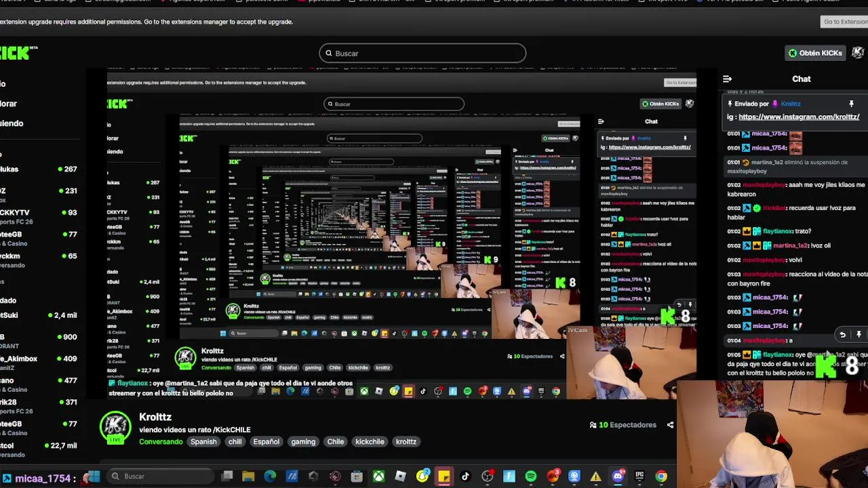Viewport: 868px width, 488px height.
Task: Click the Krolttz streamer avatar with LIVE badge
Action: coord(115,428)
